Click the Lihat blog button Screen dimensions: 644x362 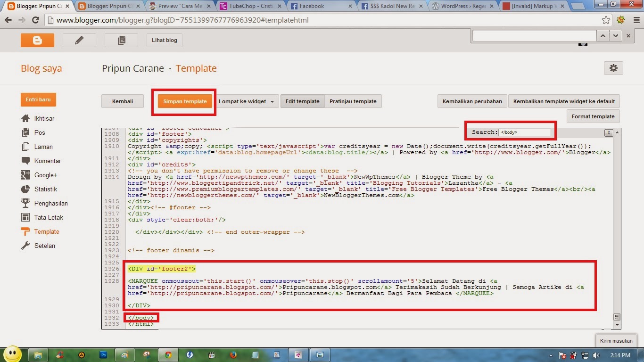[165, 40]
